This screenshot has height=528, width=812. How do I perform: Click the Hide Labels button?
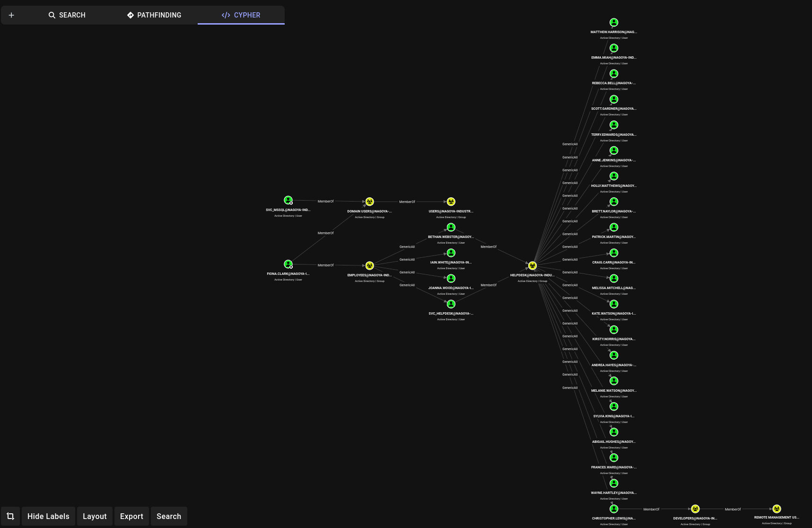48,516
